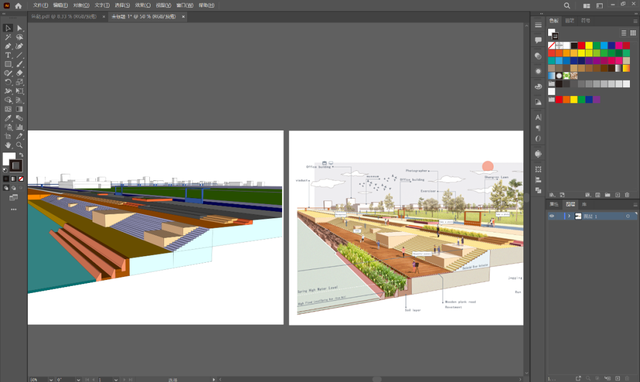Click the Fill color box in toolbar
The height and width of the screenshot is (382, 640).
(9, 158)
